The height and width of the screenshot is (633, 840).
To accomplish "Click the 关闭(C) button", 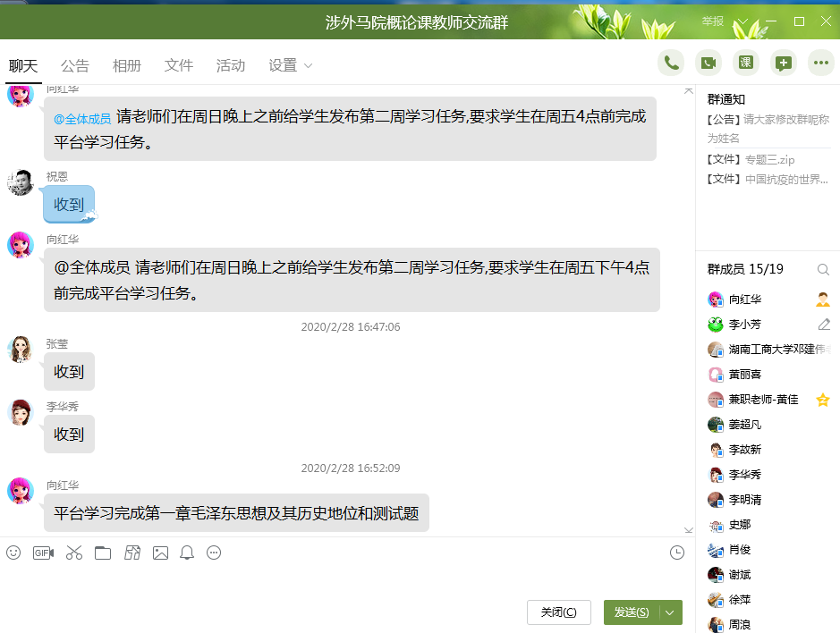I will pos(558,612).
